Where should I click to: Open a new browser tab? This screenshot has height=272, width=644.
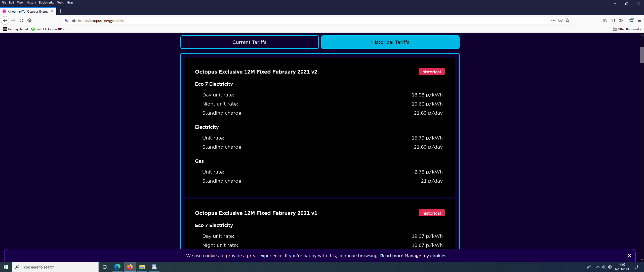[x=61, y=11]
